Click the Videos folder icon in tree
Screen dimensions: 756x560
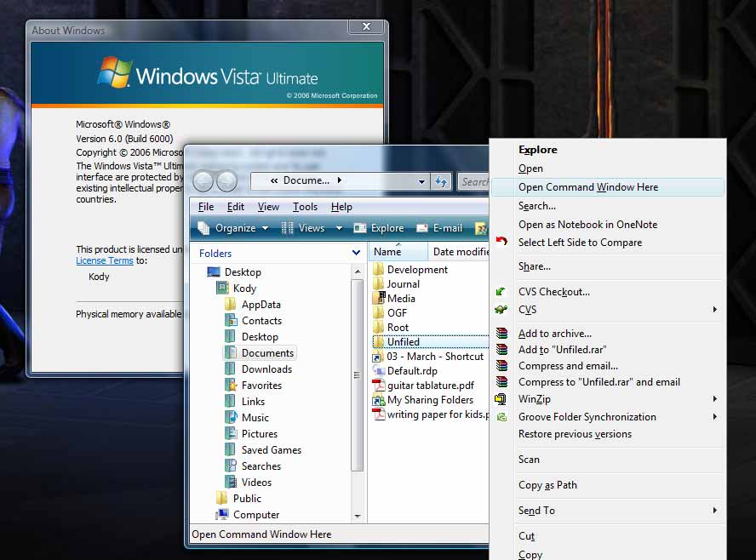(x=231, y=482)
